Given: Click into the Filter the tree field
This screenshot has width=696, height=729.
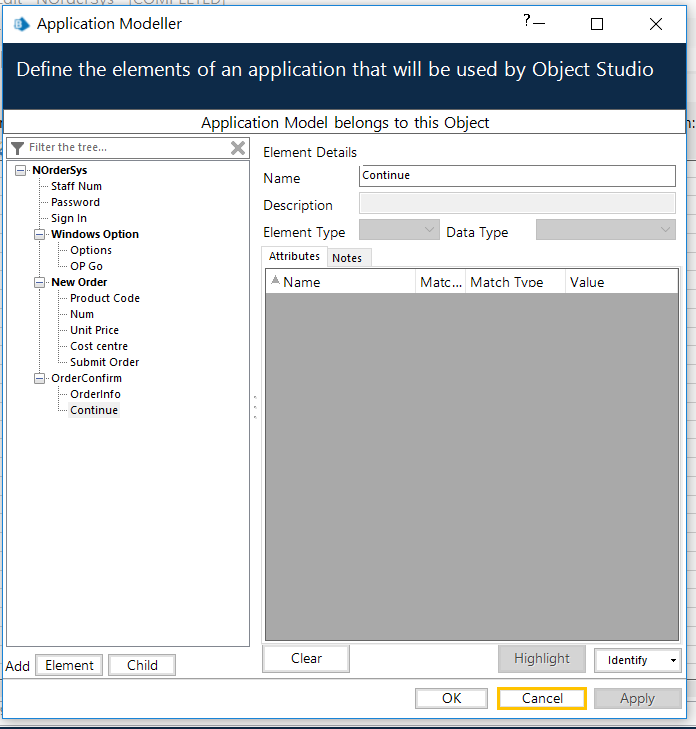Looking at the screenshot, I should tap(128, 148).
